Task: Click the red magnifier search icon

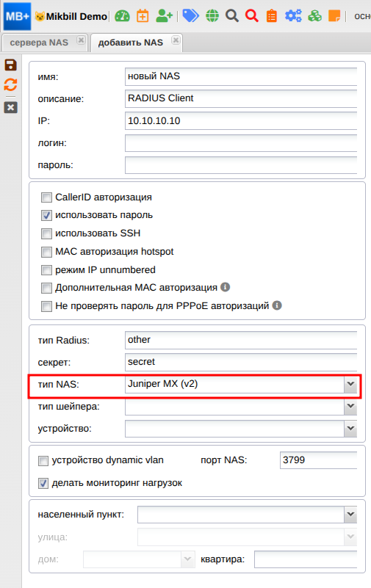Action: coord(252,16)
